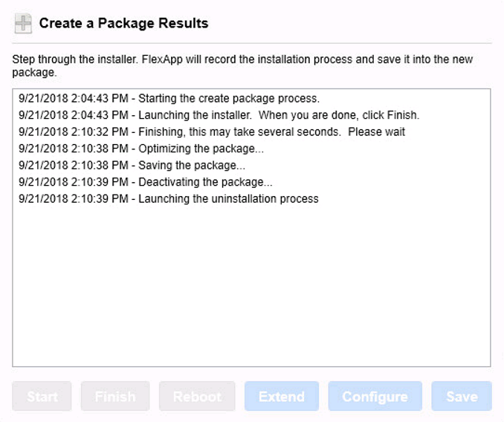
Task: Select the Create a Package Results heading
Action: 123,24
